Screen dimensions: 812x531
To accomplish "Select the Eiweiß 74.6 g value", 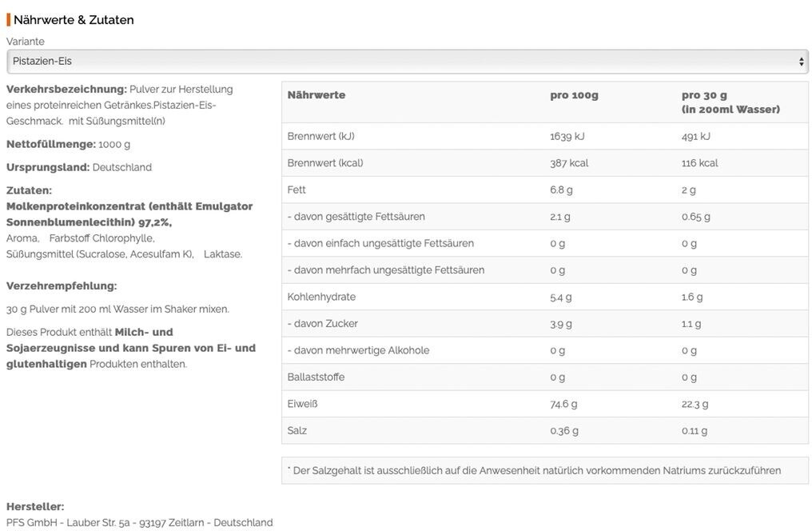I will (563, 404).
